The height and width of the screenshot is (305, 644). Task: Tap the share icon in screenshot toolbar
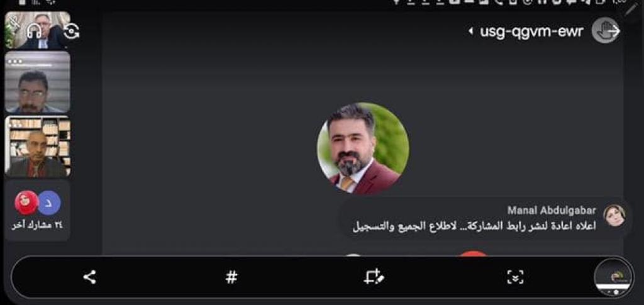click(89, 277)
